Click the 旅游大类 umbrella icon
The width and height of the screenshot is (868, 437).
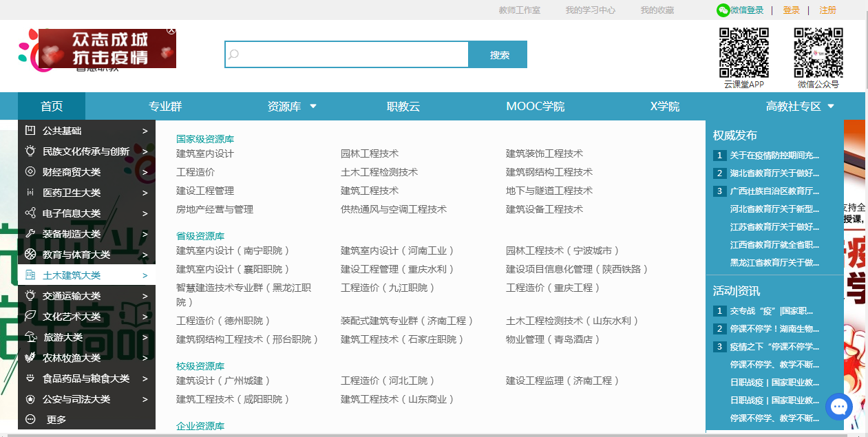tap(30, 337)
